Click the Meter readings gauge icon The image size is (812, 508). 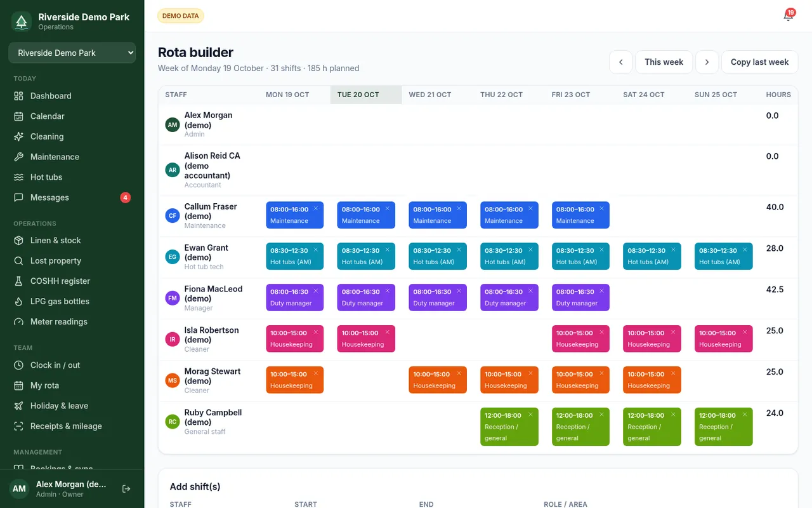point(18,322)
